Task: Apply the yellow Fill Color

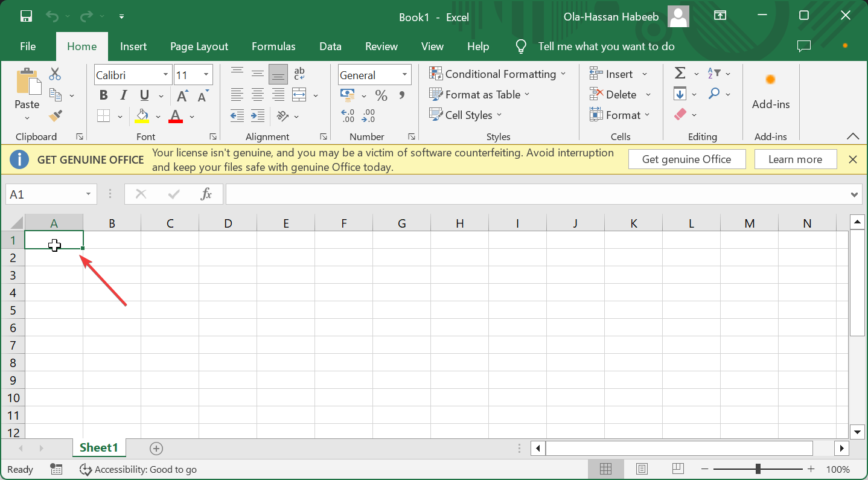Action: pyautogui.click(x=142, y=116)
